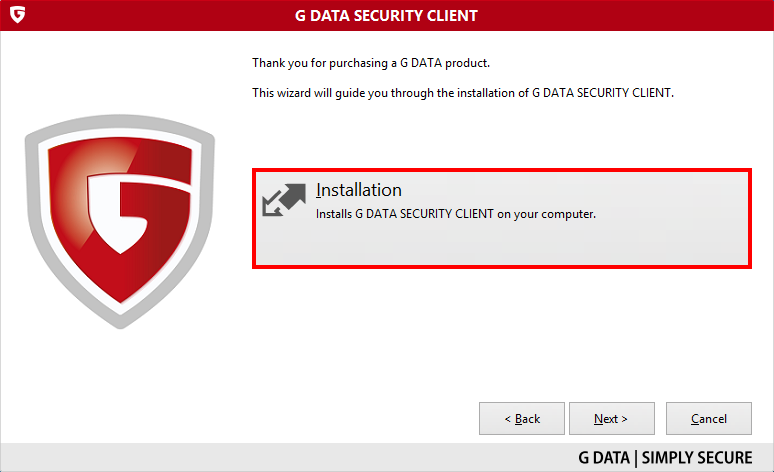Click the white G inside the shield
This screenshot has width=774, height=472.
pos(120,210)
